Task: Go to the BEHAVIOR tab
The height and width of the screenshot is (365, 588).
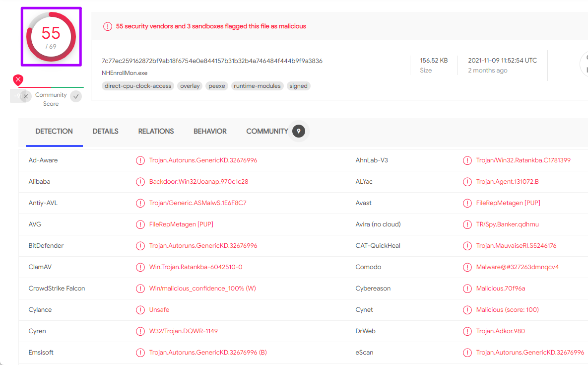Action: pyautogui.click(x=210, y=131)
